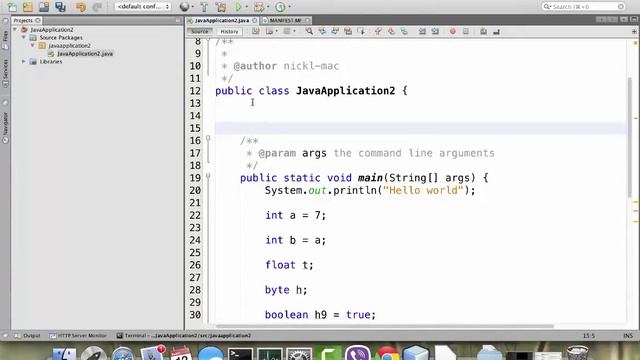
Task: Select the Libraries tree item
Action: point(51,62)
